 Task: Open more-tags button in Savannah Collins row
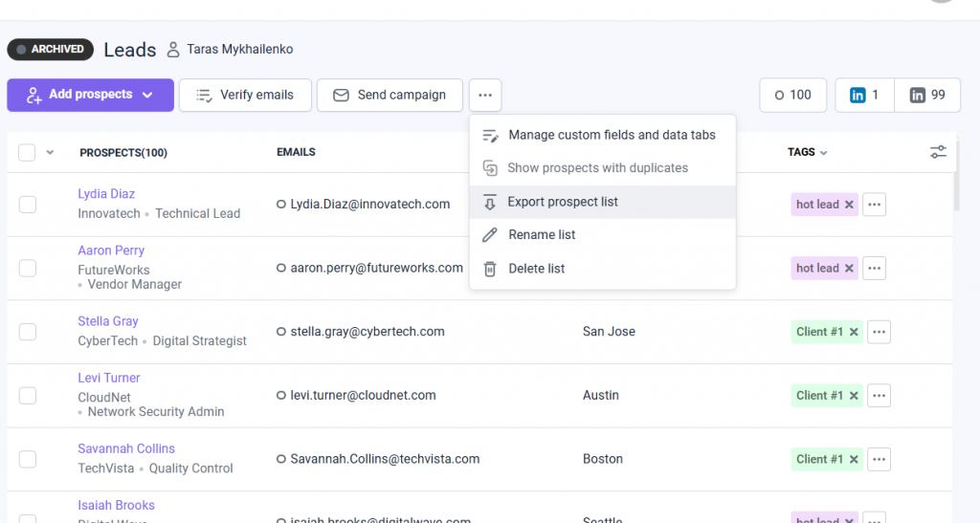click(x=879, y=459)
